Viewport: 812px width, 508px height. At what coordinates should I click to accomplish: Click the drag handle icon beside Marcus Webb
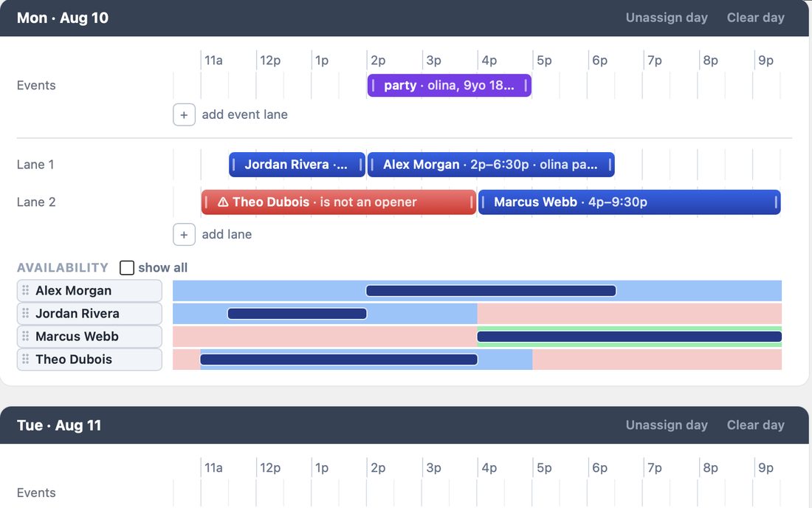(x=25, y=337)
